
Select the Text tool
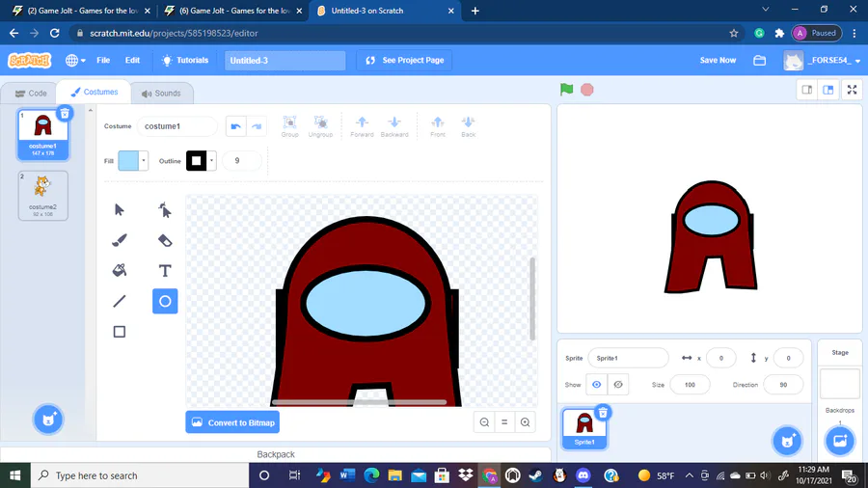(x=165, y=271)
